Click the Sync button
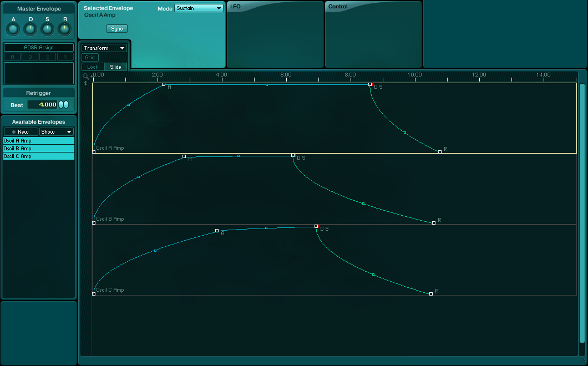Image resolution: width=588 pixels, height=366 pixels. click(x=117, y=28)
